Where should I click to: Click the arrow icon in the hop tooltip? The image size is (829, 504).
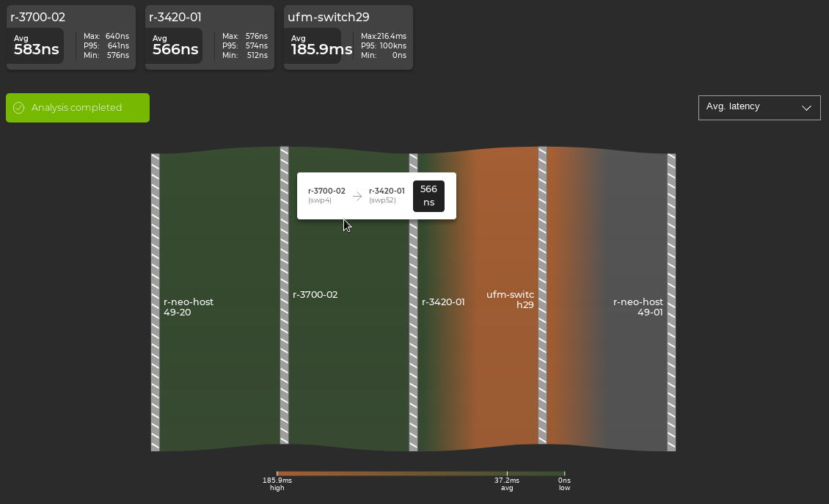tap(357, 196)
